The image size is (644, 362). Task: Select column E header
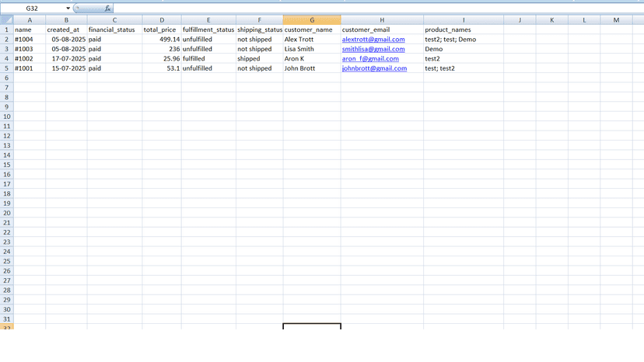208,19
